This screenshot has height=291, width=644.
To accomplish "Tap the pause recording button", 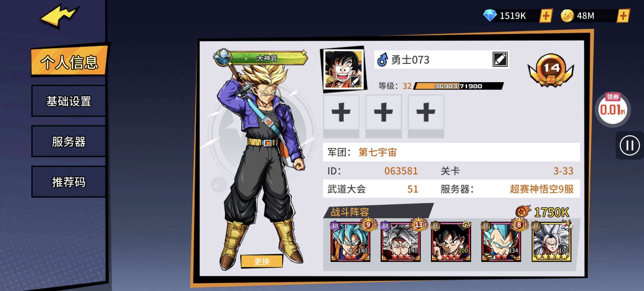I will click(630, 145).
